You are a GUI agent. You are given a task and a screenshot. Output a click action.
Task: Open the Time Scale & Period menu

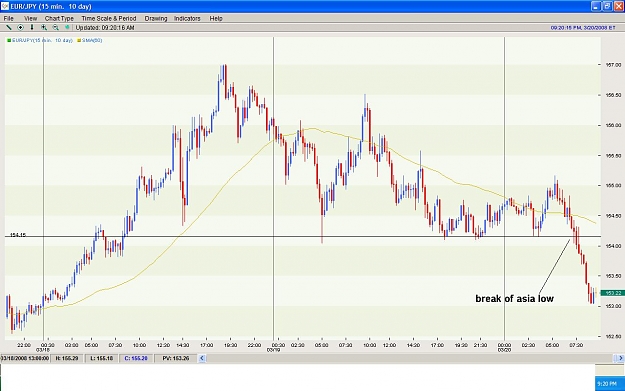(108, 18)
